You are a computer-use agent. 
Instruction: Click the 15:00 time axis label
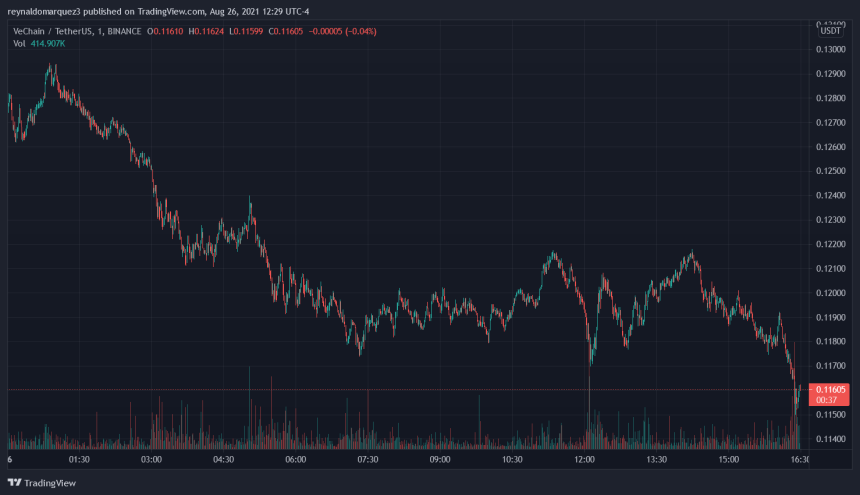tap(728, 459)
